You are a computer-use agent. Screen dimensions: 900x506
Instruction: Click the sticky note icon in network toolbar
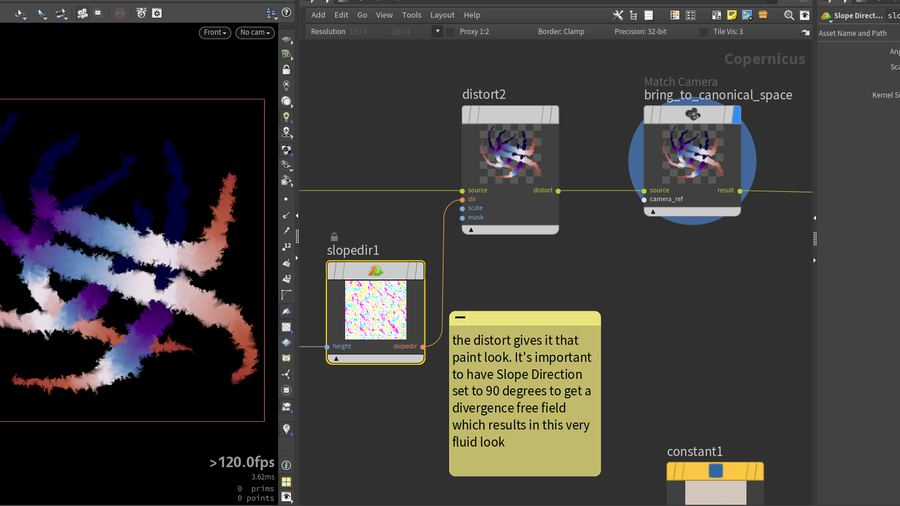point(732,15)
